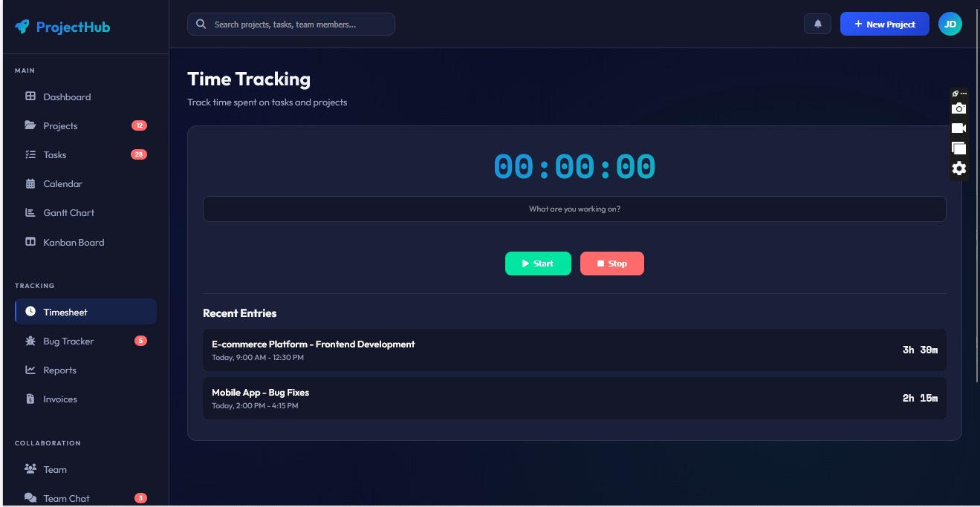Click the Calendar sidebar icon

click(30, 184)
